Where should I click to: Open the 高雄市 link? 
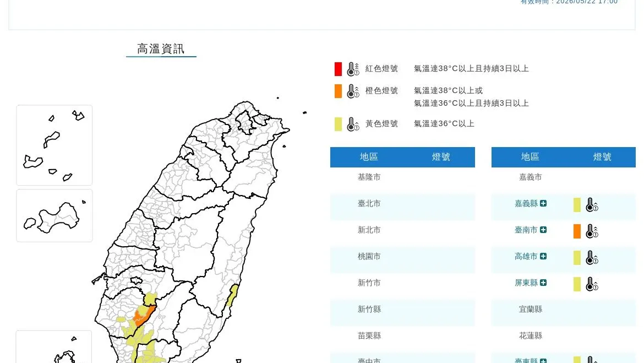pyautogui.click(x=526, y=256)
